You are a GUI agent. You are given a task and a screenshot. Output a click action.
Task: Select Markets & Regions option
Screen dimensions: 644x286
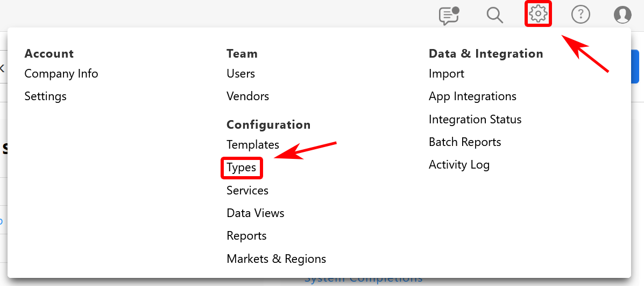point(277,259)
